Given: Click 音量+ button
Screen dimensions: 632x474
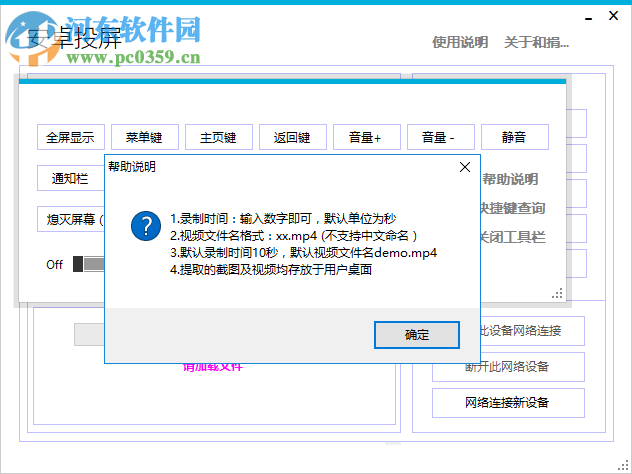Looking at the screenshot, I should 367,137.
